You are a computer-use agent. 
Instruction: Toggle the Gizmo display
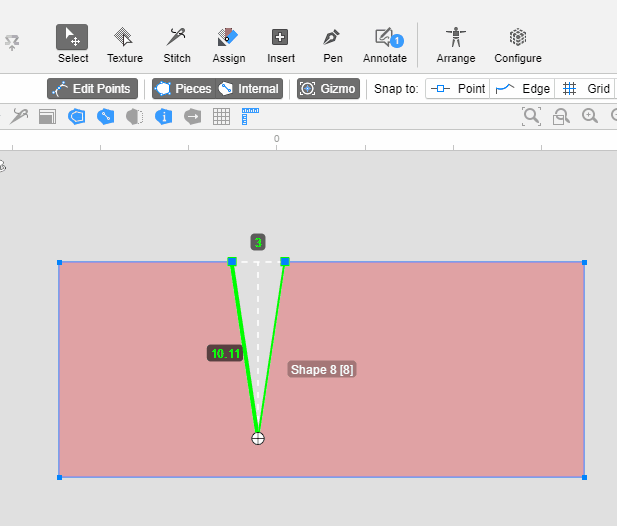pos(328,89)
